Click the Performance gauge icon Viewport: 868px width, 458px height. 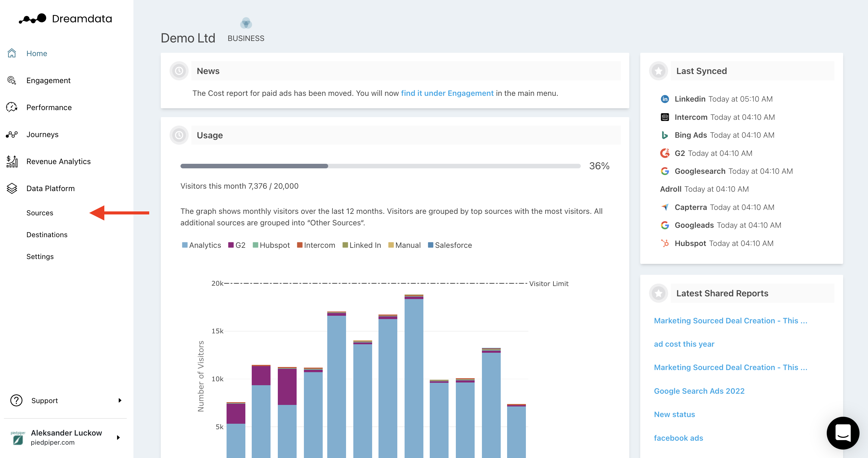coord(12,107)
